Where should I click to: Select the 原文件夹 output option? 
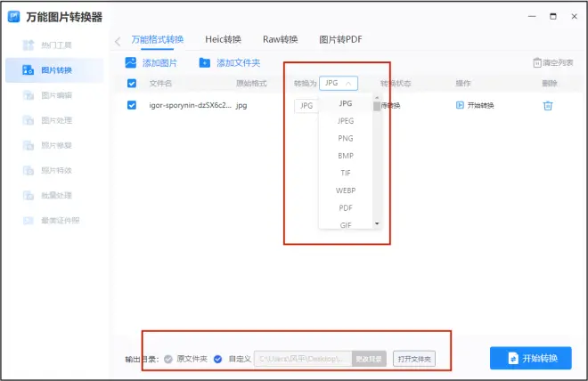click(168, 359)
